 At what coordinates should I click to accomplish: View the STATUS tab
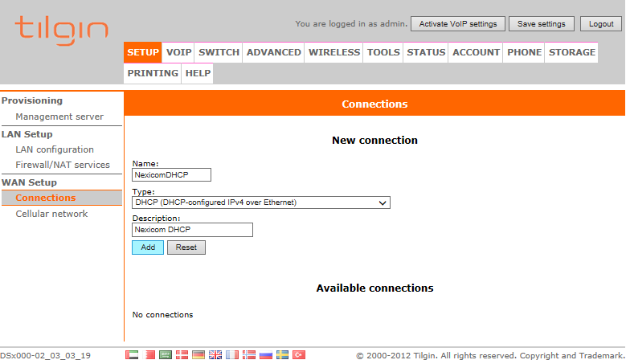tap(426, 52)
